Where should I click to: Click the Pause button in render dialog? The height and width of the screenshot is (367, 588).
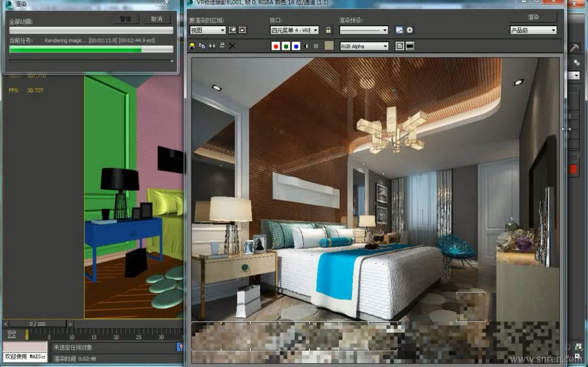coord(125,19)
